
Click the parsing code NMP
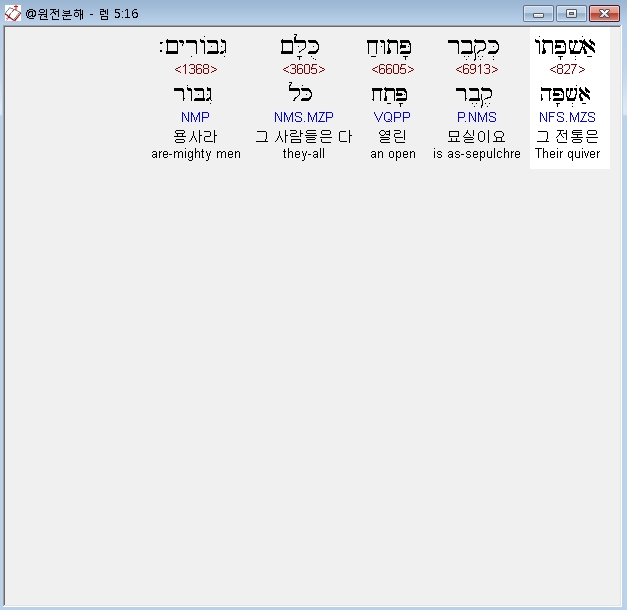point(195,117)
